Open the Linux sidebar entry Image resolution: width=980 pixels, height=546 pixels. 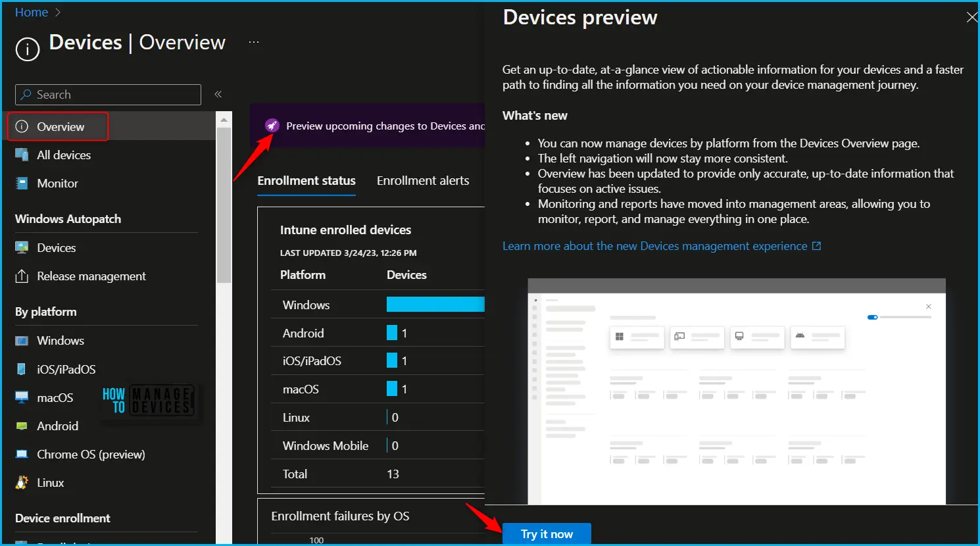tap(50, 483)
